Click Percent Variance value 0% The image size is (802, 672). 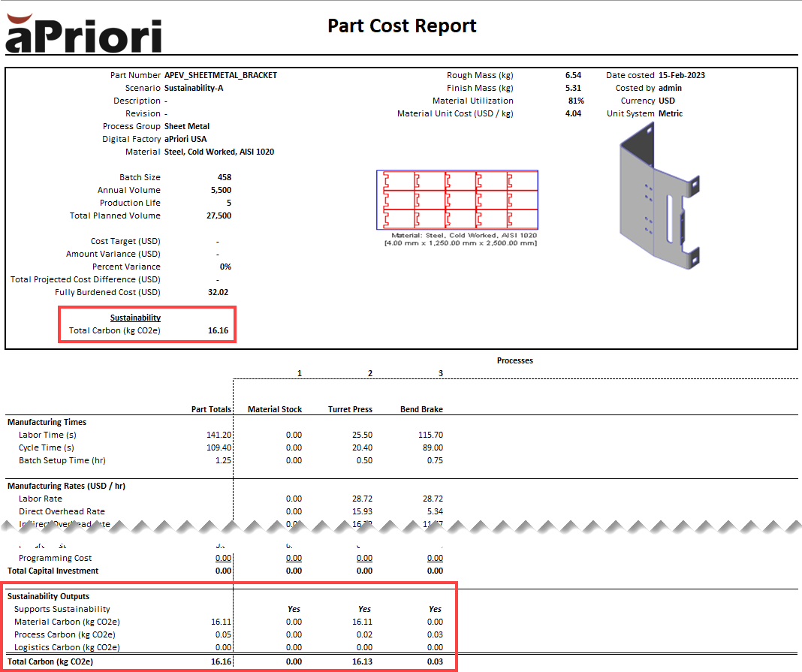pos(225,267)
